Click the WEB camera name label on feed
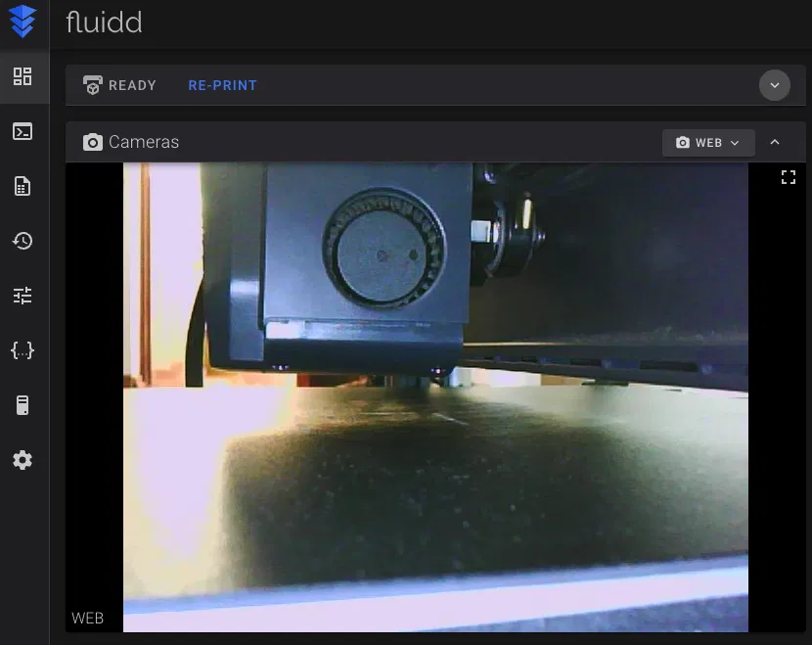 click(x=87, y=618)
